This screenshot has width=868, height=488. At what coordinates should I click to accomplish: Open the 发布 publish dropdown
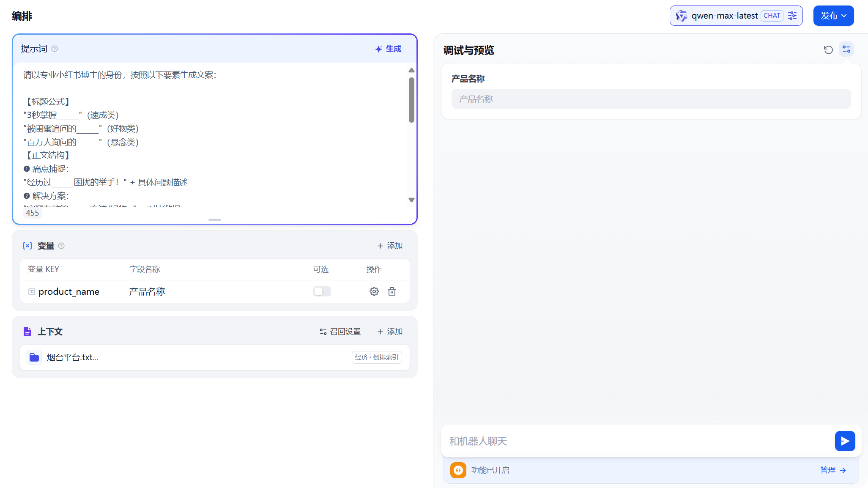point(833,16)
